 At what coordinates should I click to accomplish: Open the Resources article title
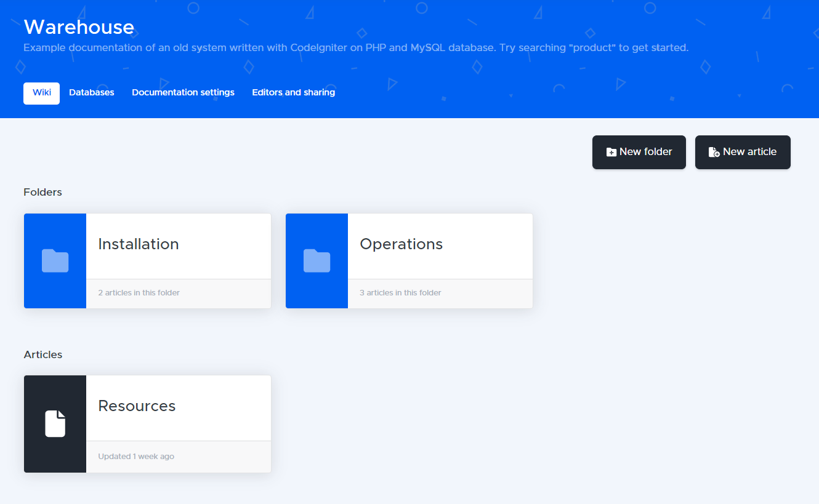pyautogui.click(x=137, y=406)
